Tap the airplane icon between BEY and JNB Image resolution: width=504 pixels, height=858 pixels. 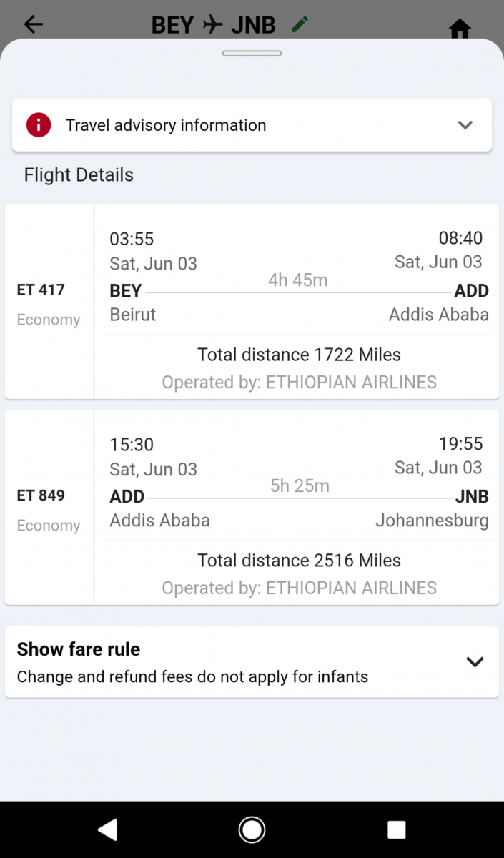click(212, 25)
